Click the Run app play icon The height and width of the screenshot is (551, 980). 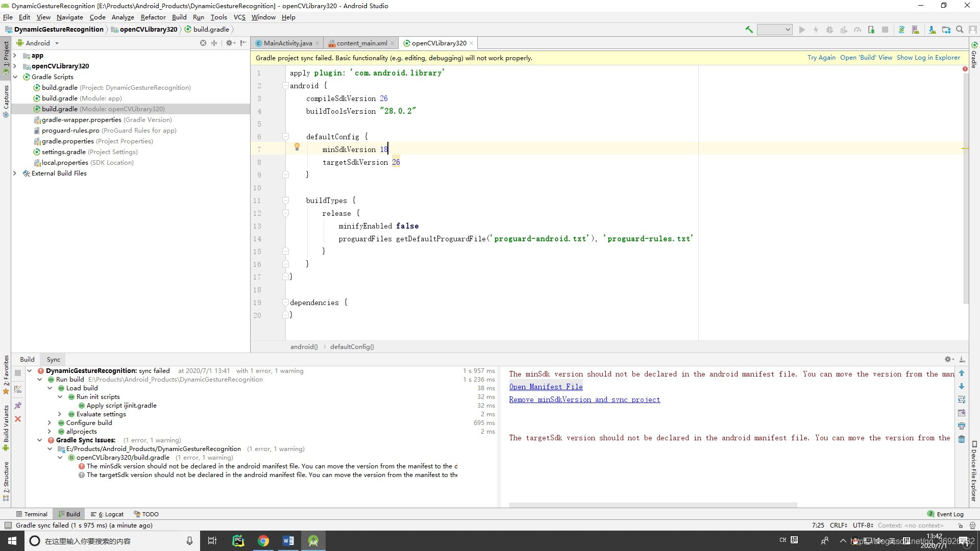[x=802, y=30]
